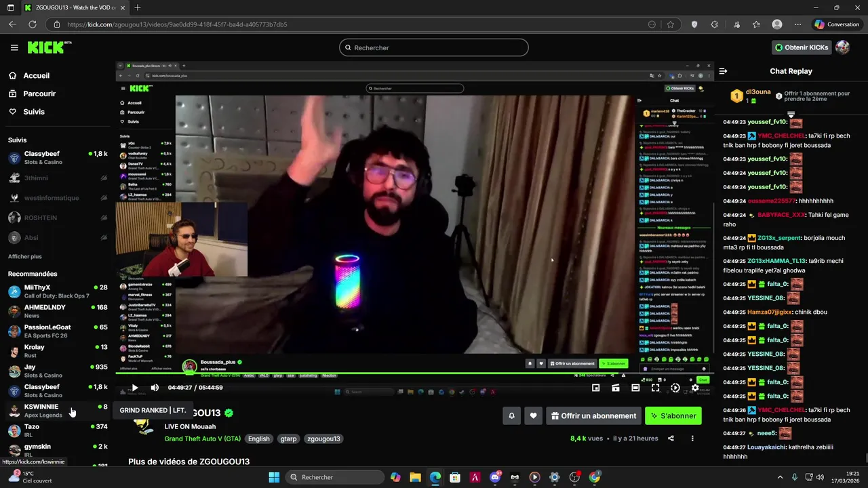
Task: Show hidden system tray icons
Action: tap(780, 477)
